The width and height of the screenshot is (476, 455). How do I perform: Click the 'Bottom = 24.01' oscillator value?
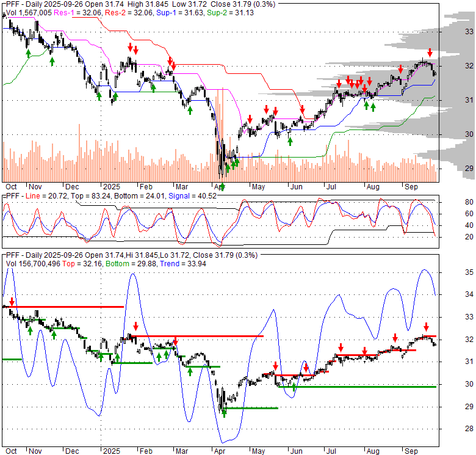(x=139, y=196)
